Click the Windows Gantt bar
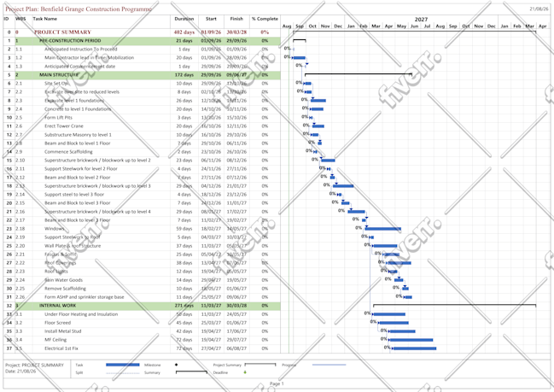This screenshot has width=554, height=392. 383,229
